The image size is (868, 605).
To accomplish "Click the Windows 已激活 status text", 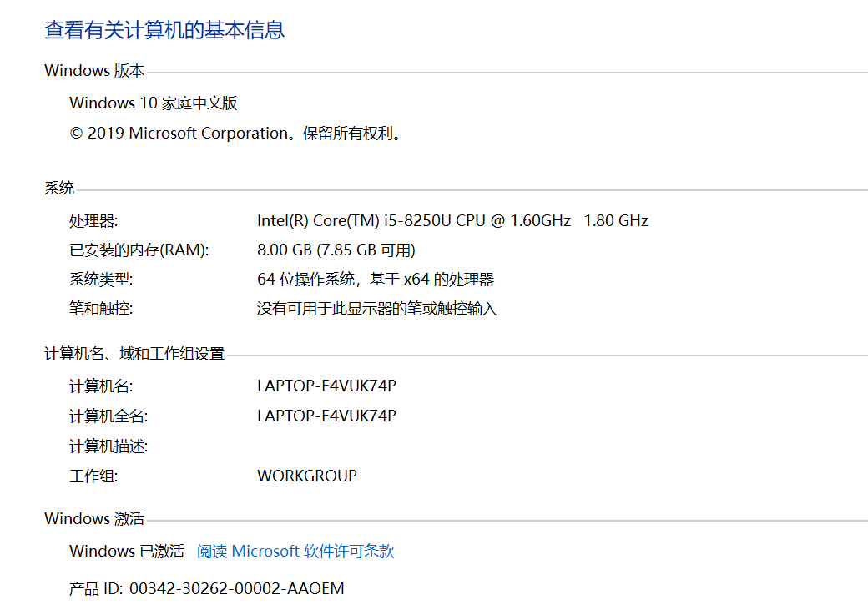I will pos(127,551).
